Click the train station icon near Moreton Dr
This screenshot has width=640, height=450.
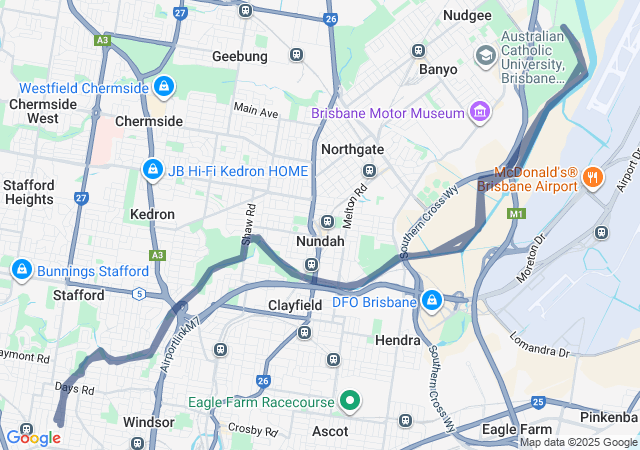(x=601, y=232)
